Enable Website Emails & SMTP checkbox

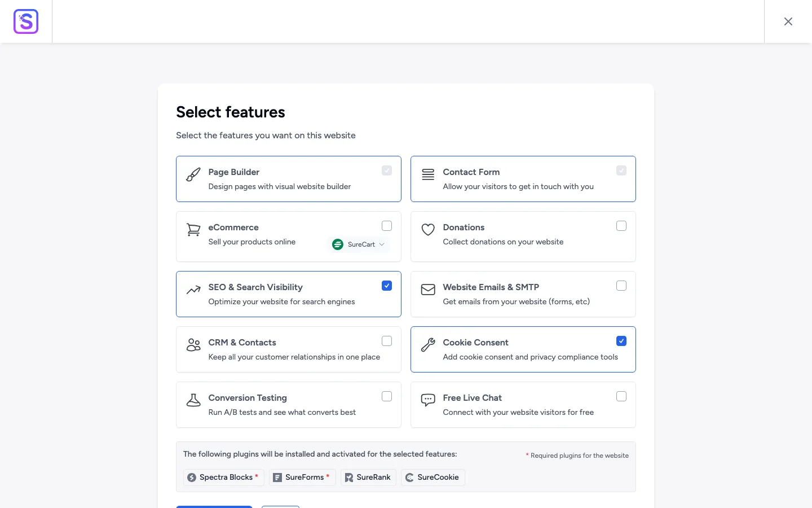point(621,286)
